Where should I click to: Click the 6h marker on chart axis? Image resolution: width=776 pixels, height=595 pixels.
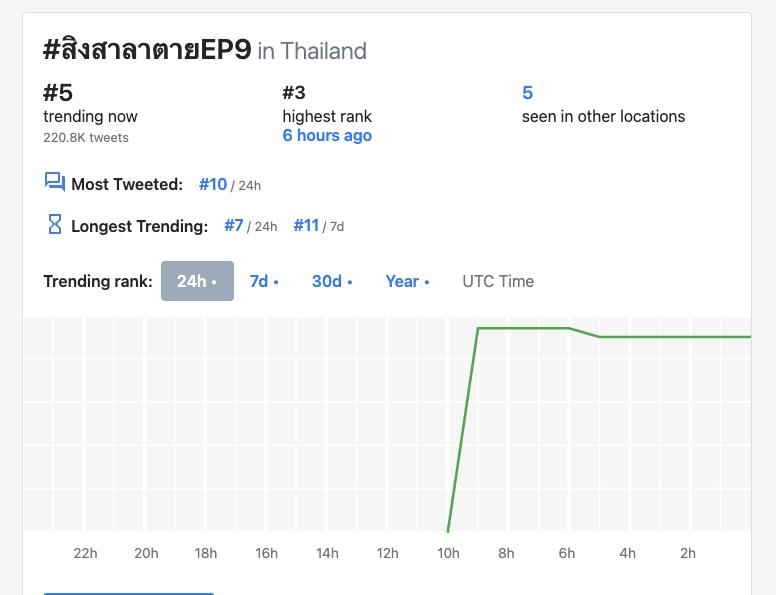pos(567,553)
